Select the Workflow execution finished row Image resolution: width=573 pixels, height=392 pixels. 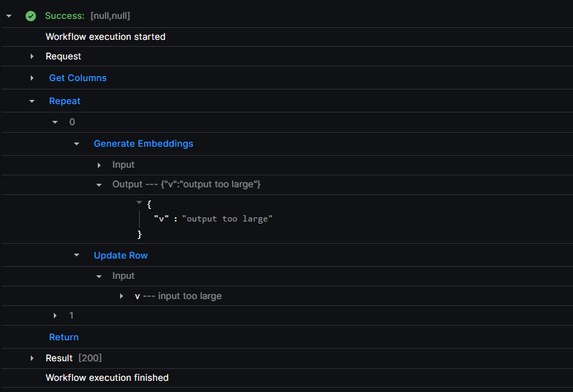point(286,378)
